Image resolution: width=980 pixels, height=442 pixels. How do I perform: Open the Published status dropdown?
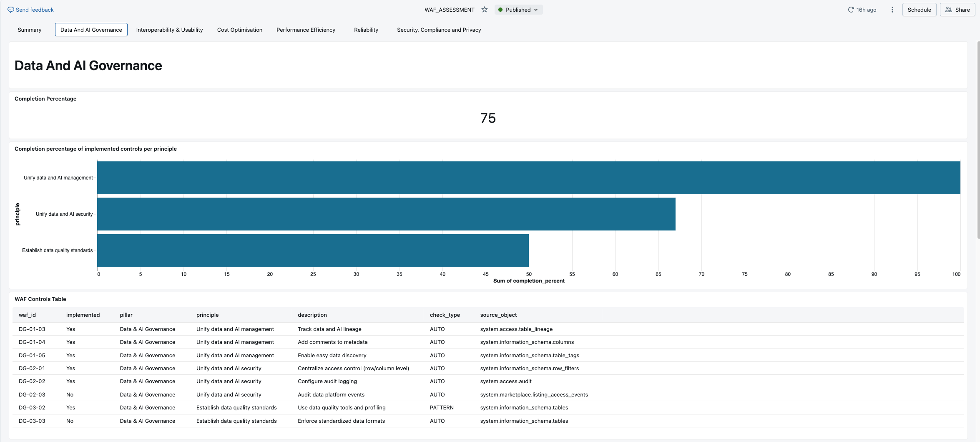pos(535,9)
